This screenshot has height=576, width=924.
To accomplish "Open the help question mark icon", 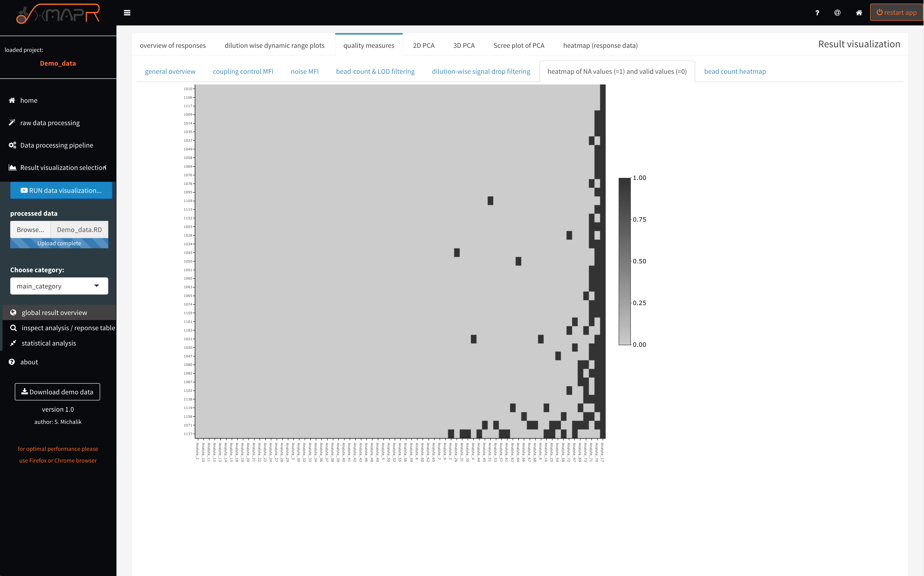I will pyautogui.click(x=817, y=12).
